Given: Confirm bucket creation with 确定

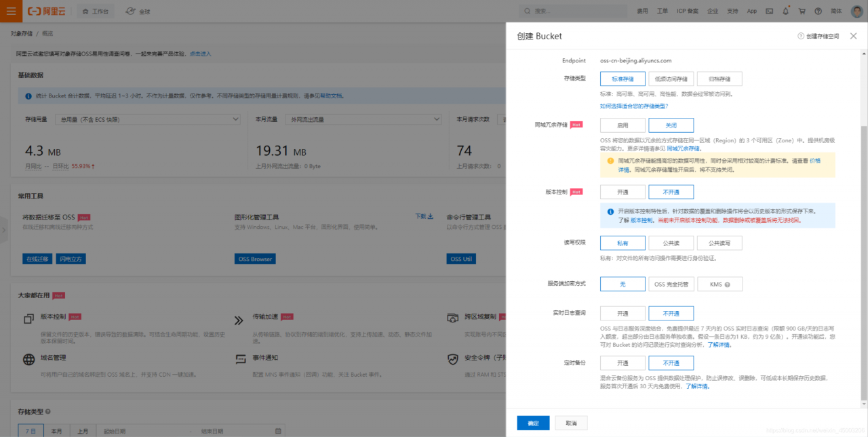Looking at the screenshot, I should (533, 423).
